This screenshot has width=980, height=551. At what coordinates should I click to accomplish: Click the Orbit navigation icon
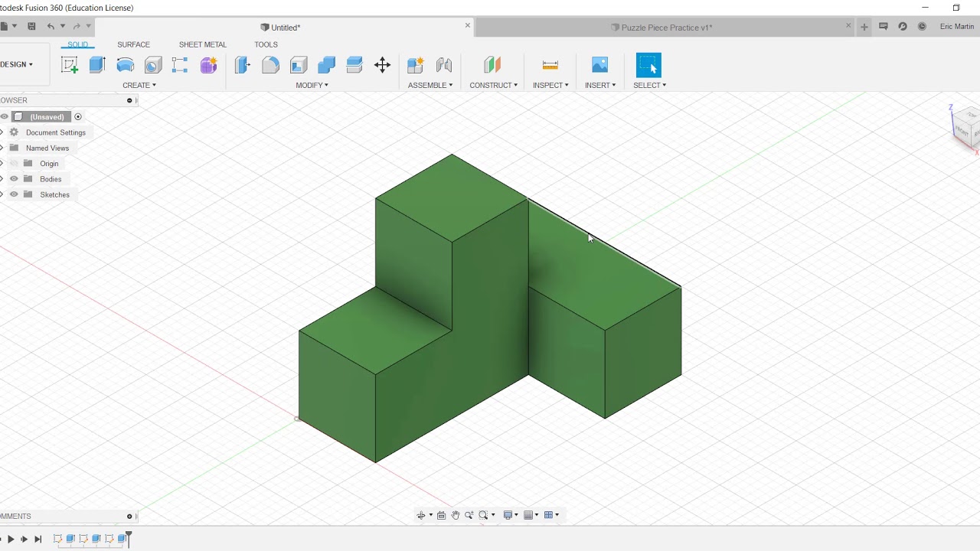421,515
